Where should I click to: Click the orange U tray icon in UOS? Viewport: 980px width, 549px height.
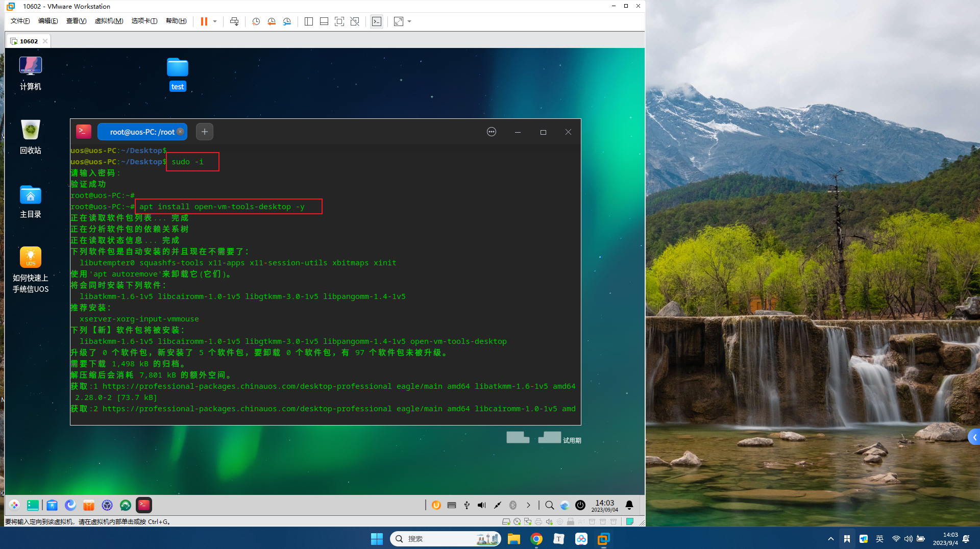point(436,505)
